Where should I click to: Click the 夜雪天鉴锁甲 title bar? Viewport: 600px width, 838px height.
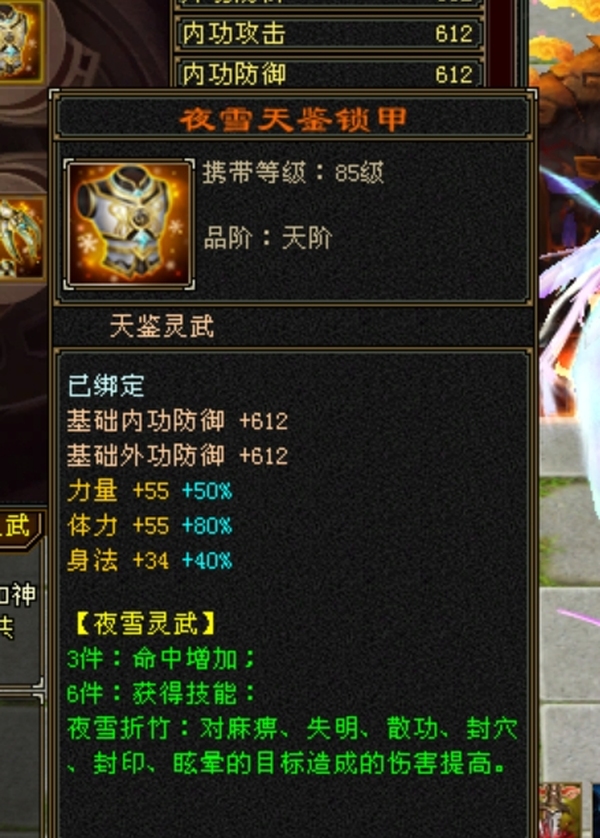pyautogui.click(x=293, y=119)
